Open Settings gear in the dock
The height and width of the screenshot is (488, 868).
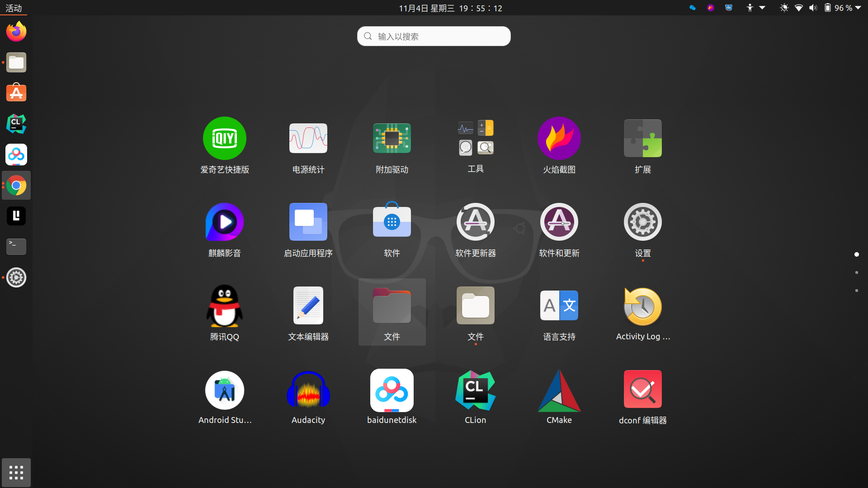click(16, 277)
